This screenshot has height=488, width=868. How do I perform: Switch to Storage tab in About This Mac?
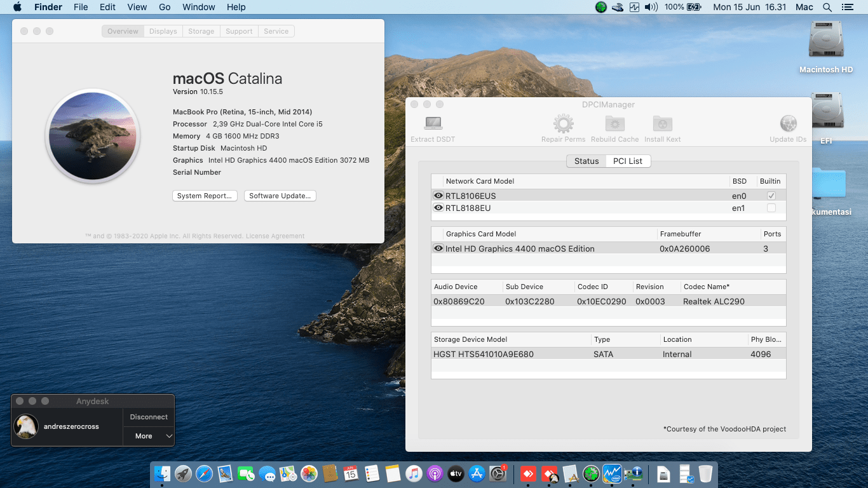pos(201,31)
